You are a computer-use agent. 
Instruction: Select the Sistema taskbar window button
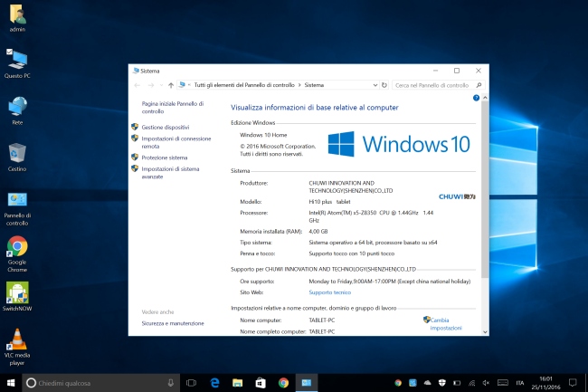tap(307, 383)
